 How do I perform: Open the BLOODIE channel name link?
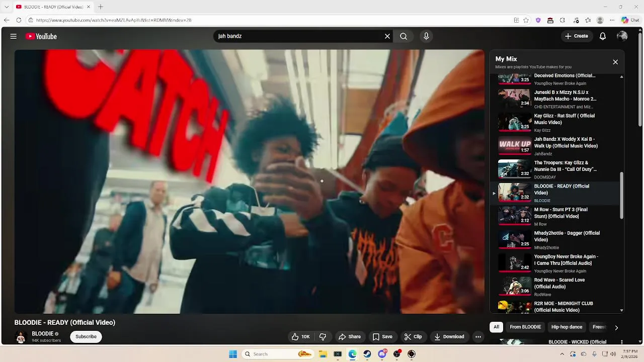pos(42,334)
